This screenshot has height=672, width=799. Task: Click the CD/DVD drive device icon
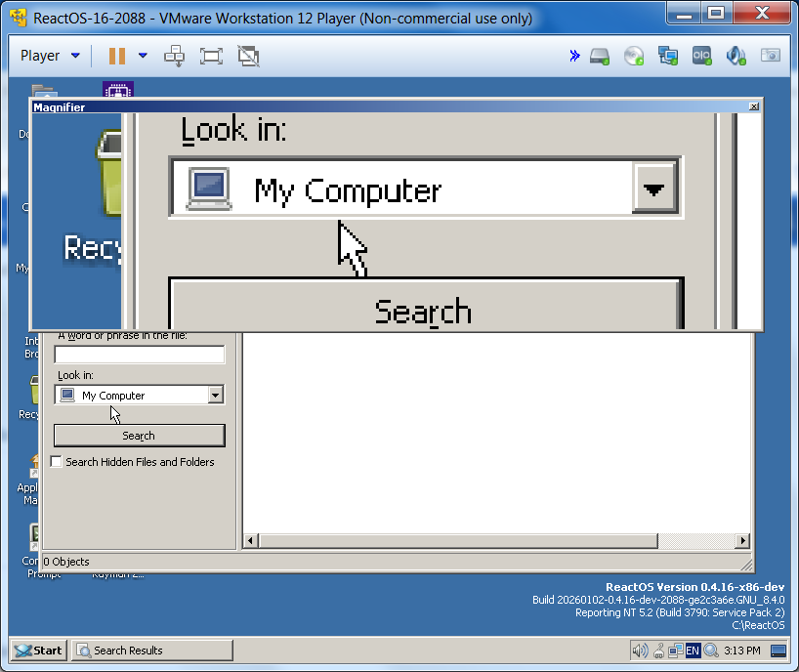(x=634, y=56)
